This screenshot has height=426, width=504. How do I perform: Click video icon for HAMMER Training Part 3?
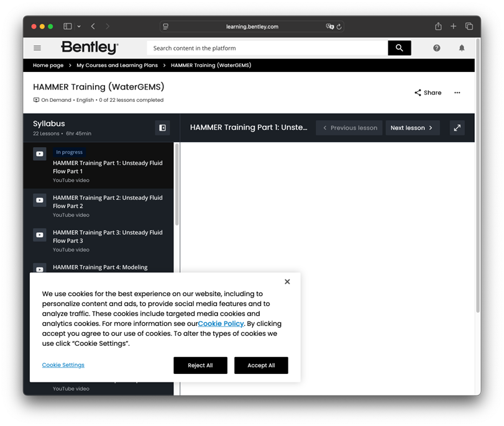[x=40, y=235]
